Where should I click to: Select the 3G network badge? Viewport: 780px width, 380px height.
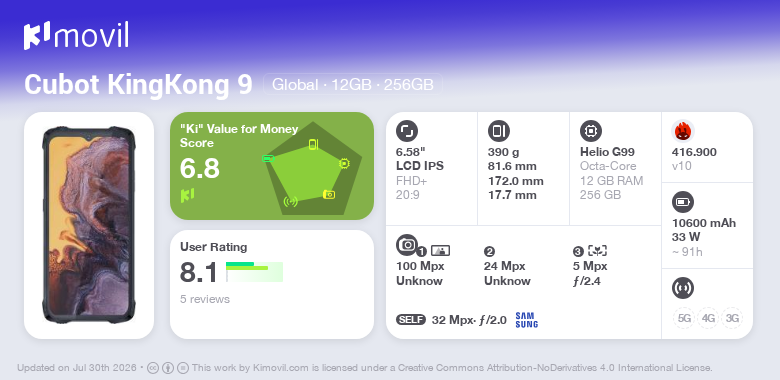click(x=732, y=318)
